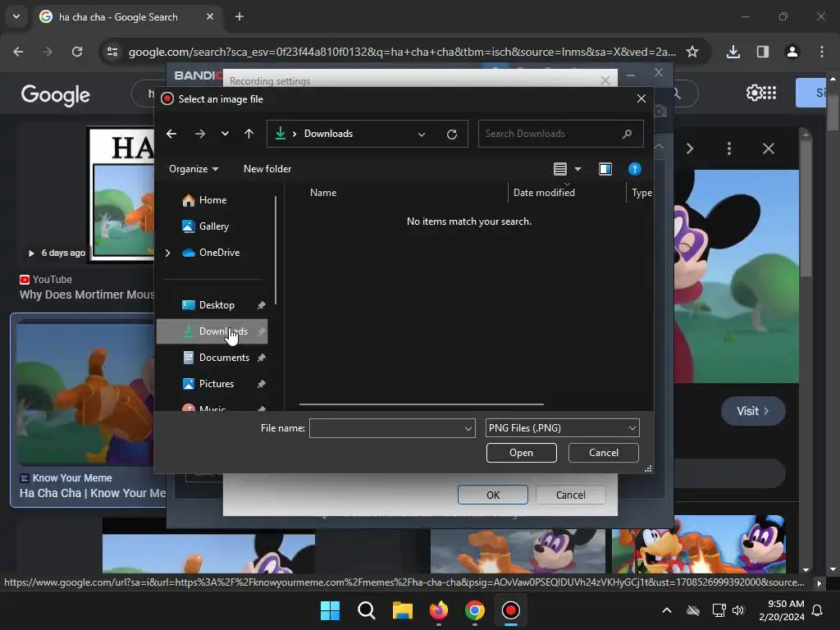Viewport: 840px width, 630px height.
Task: Sort by Type column
Action: pyautogui.click(x=641, y=193)
